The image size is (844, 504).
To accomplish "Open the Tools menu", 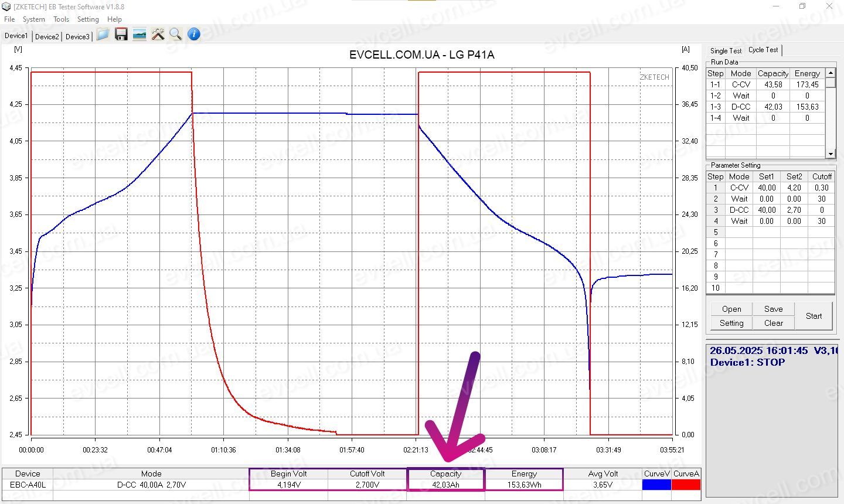I will point(61,19).
